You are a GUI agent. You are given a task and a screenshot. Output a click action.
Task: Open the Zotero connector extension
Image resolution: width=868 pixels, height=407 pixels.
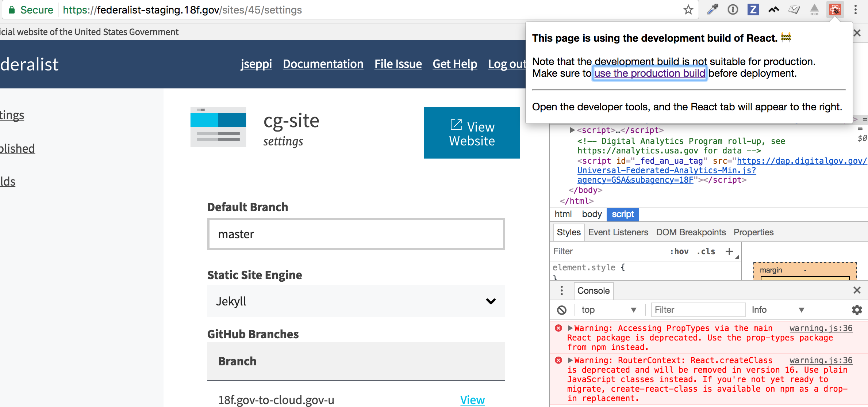[x=753, y=10]
